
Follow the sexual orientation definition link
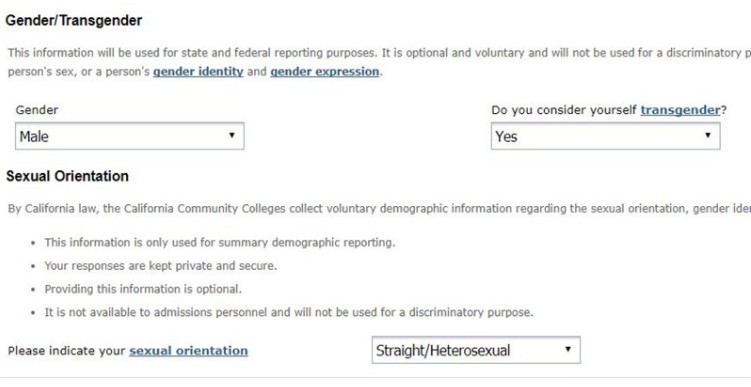pyautogui.click(x=188, y=351)
